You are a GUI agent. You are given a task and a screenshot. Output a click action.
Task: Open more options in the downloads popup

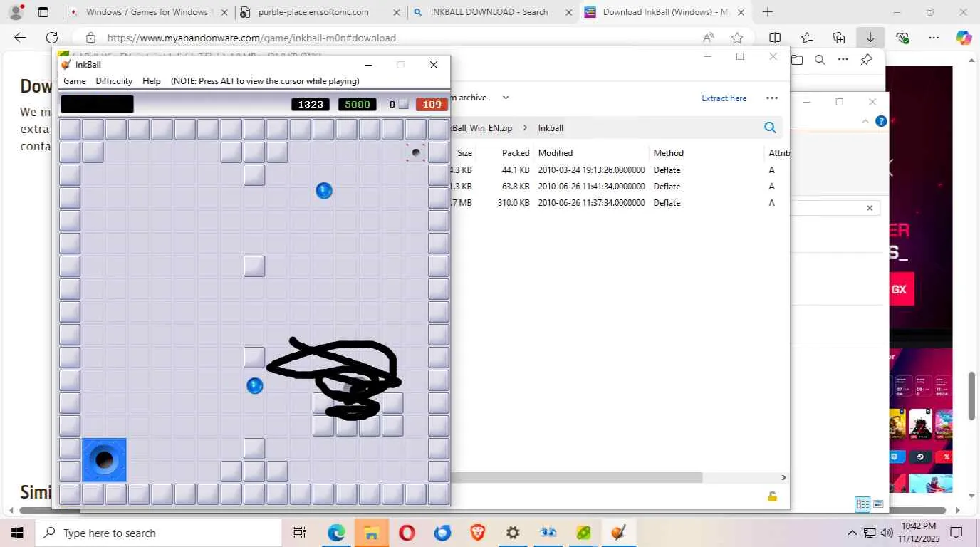coord(843,60)
